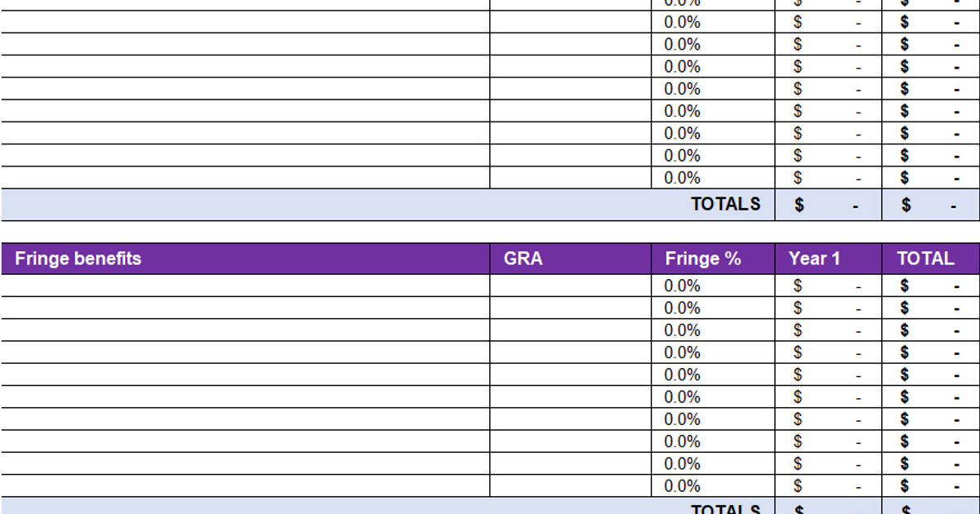
Task: Click last 0.0% cell in Fringe benefits table
Action: (713, 486)
